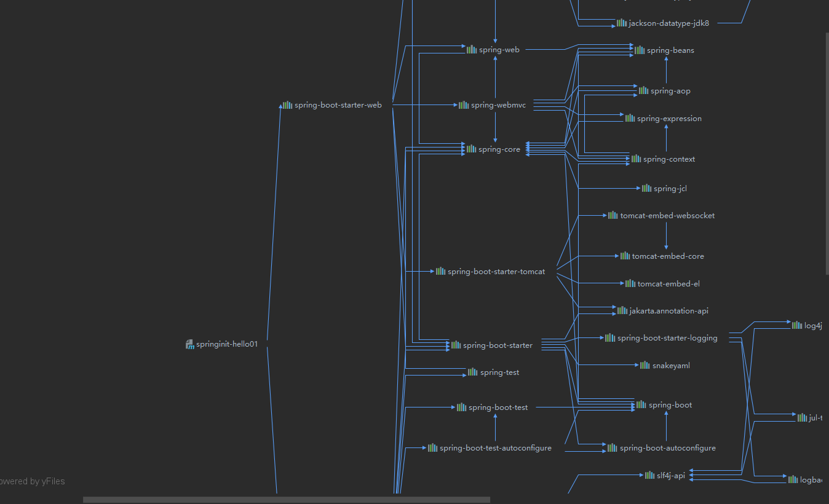Click the library icon beside jackson-datatype-jdk8
The width and height of the screenshot is (829, 504).
pos(622,23)
